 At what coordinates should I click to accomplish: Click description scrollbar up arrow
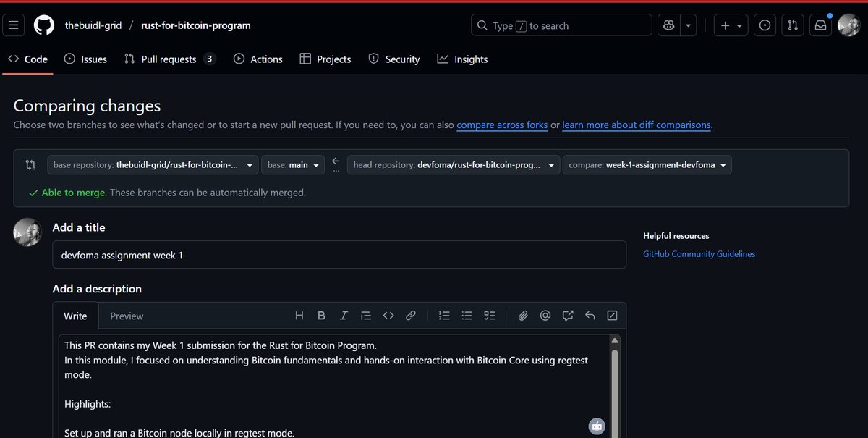pos(615,340)
